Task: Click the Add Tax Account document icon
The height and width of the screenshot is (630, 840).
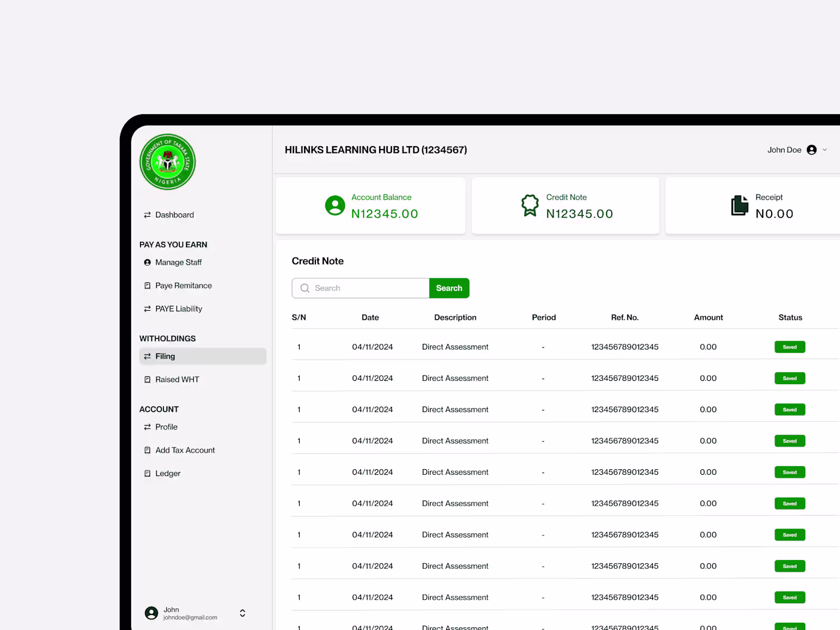Action: tap(147, 450)
